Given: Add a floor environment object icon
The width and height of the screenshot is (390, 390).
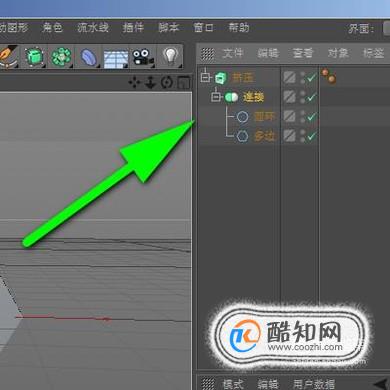Looking at the screenshot, I should coord(116,58).
